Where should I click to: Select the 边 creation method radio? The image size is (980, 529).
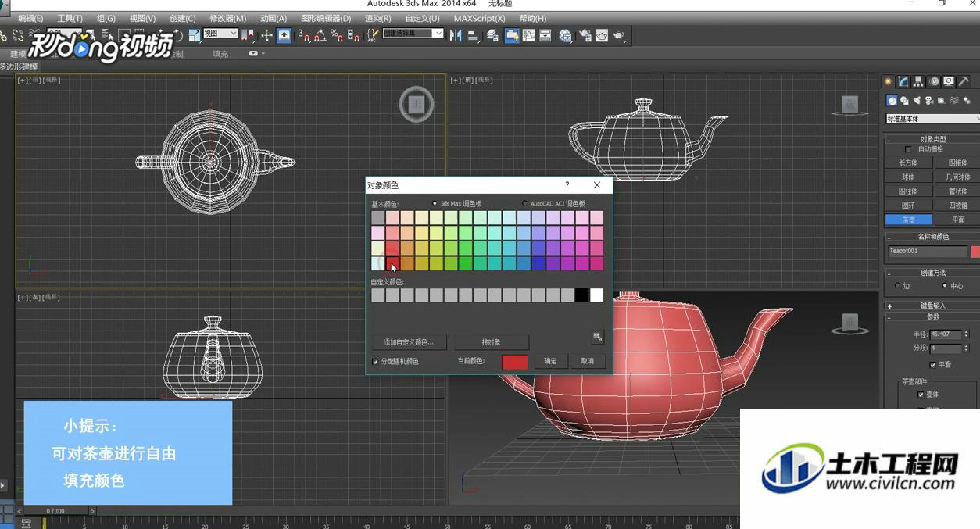pos(896,286)
